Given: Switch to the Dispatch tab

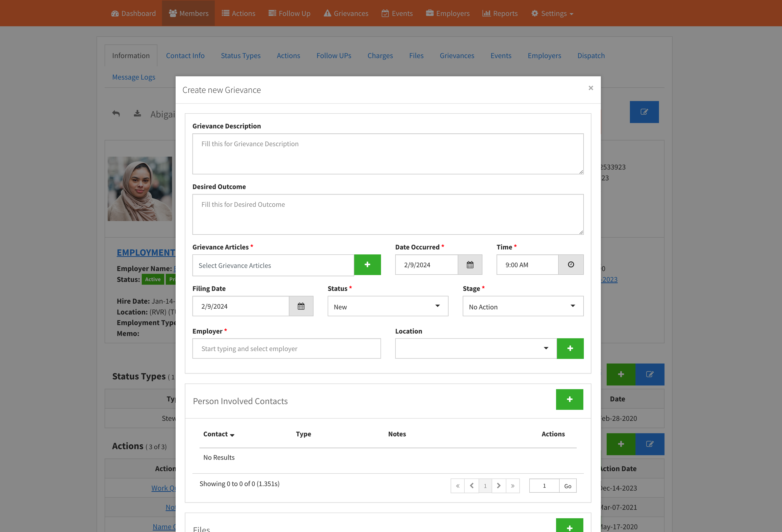Looking at the screenshot, I should pos(591,56).
